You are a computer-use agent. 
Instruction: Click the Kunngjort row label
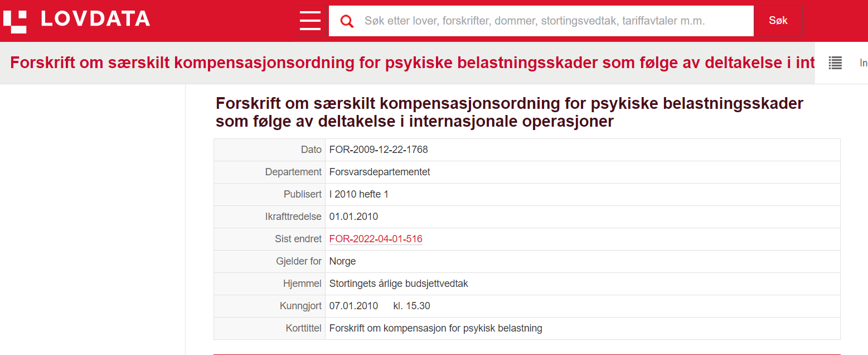point(300,306)
